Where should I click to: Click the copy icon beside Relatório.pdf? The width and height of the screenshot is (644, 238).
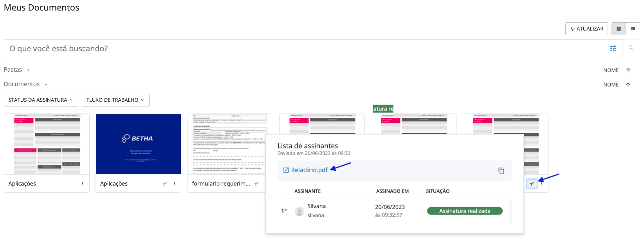tap(501, 171)
